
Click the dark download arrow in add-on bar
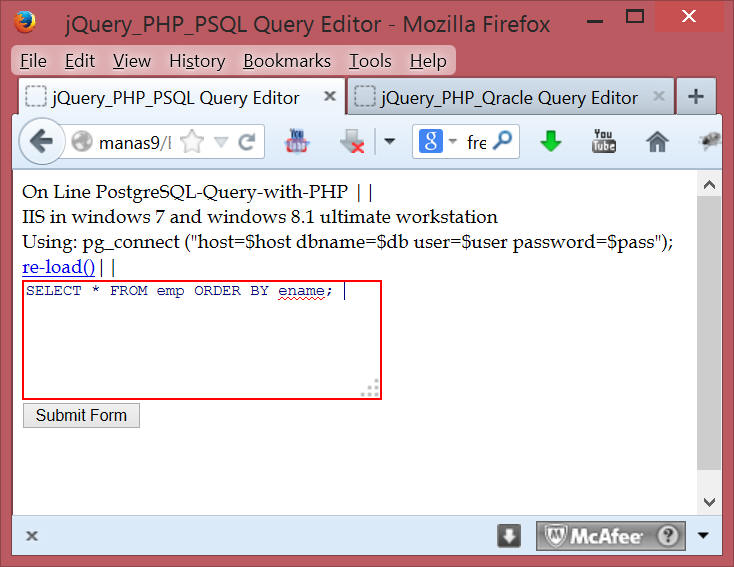click(x=509, y=536)
